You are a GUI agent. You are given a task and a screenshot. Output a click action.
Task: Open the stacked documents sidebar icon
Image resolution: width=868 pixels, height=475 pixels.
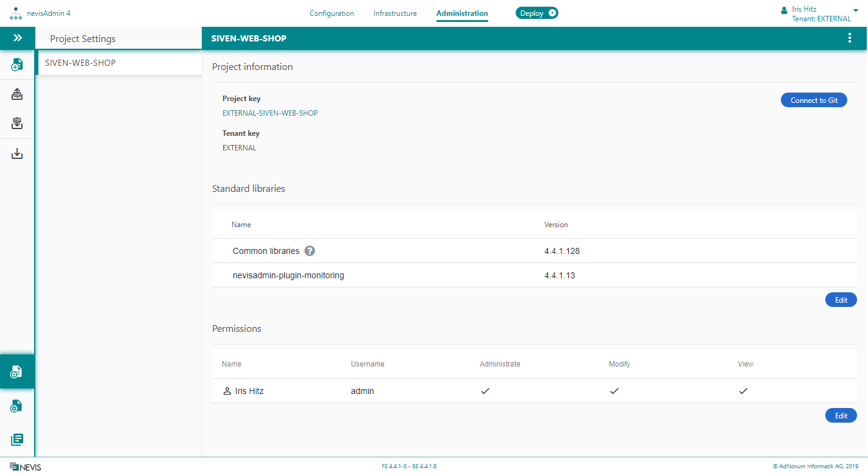[17, 439]
